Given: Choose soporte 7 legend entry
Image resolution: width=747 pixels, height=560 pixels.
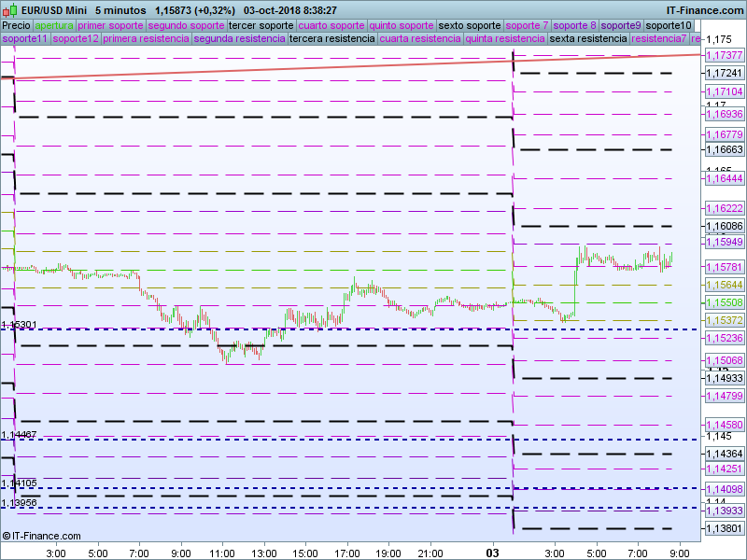Looking at the screenshot, I should click(x=528, y=25).
